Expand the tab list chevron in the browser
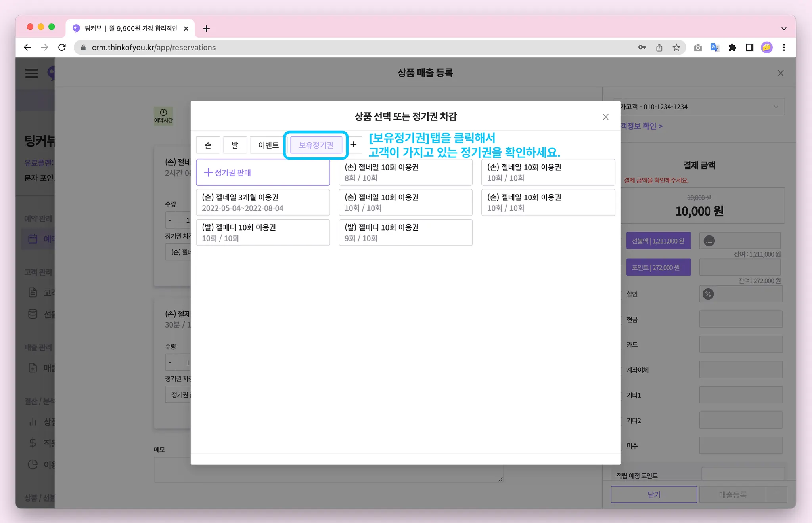 coord(783,29)
